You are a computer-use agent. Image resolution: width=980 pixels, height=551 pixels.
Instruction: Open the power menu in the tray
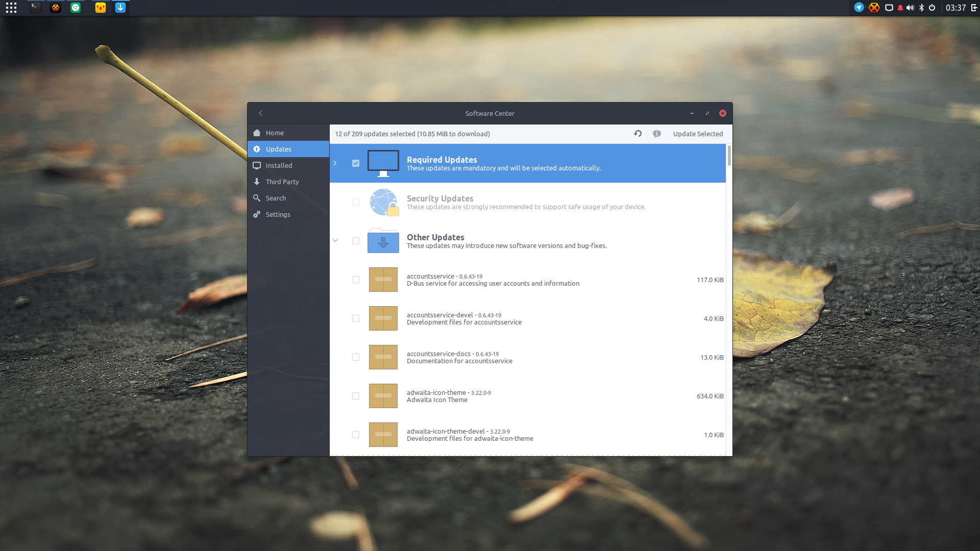[x=932, y=8]
